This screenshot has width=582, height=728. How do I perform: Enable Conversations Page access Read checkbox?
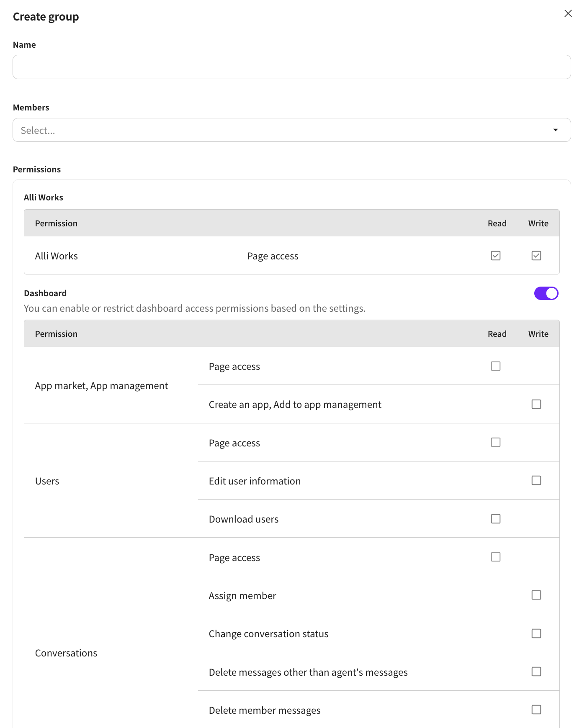click(496, 557)
